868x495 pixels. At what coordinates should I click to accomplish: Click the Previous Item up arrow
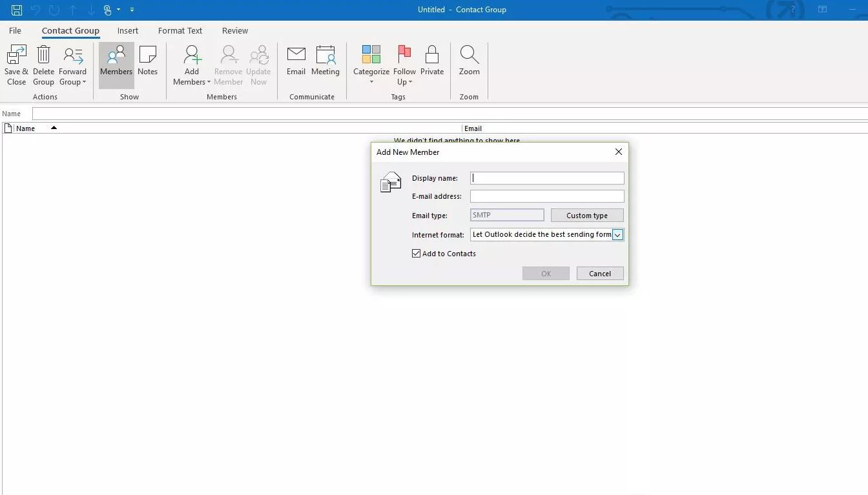coord(73,10)
